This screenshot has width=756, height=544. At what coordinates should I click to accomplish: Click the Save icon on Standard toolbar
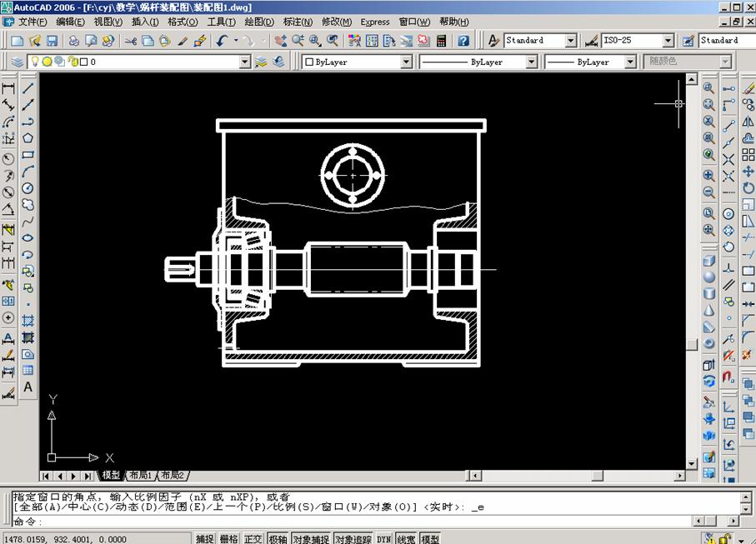click(52, 40)
